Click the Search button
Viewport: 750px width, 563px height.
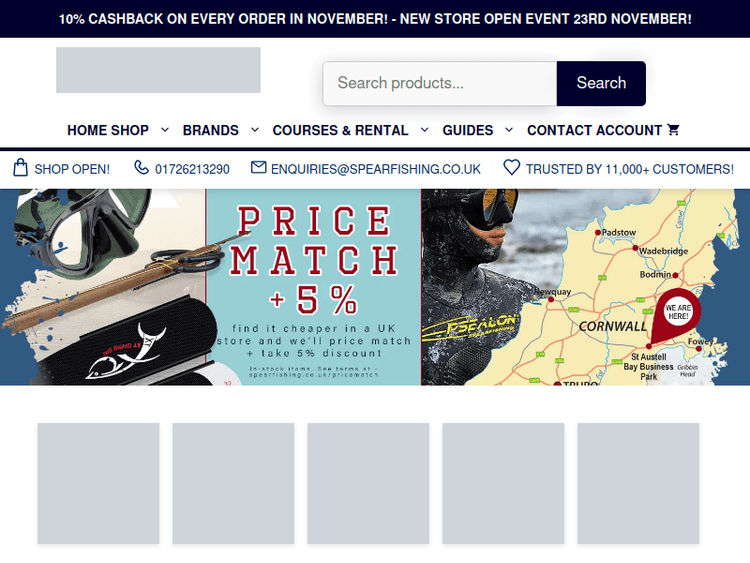pyautogui.click(x=601, y=83)
